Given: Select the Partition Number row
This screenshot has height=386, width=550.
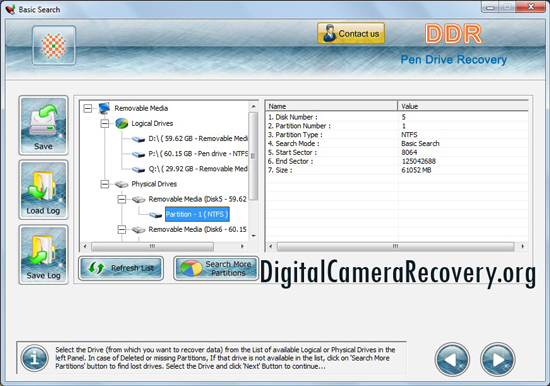Looking at the screenshot, I should (x=397, y=126).
